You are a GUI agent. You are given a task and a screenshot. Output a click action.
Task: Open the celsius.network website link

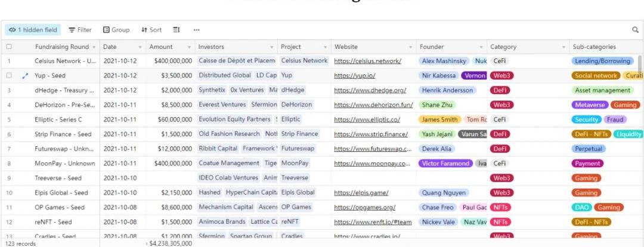367,61
